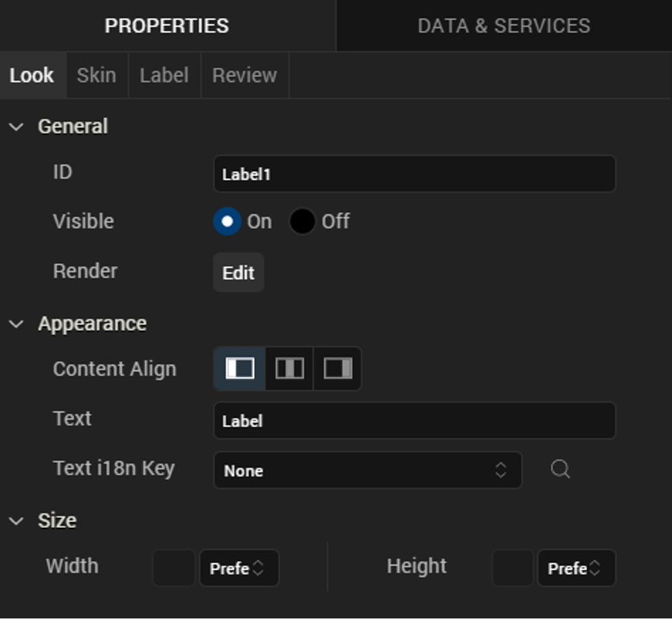Open the Review tab
The height and width of the screenshot is (620, 672).
pos(245,75)
